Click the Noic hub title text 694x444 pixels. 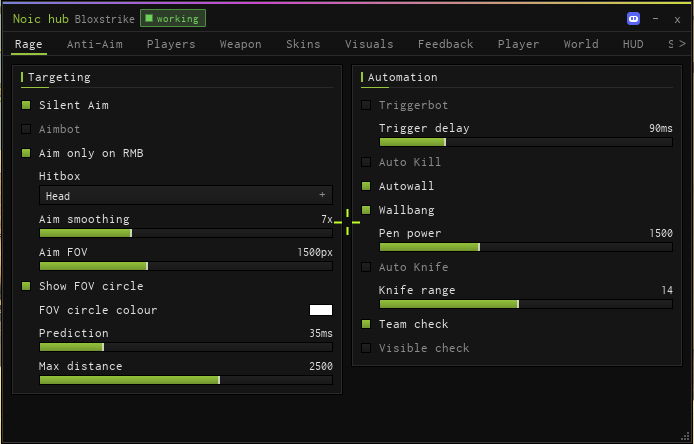(41, 19)
